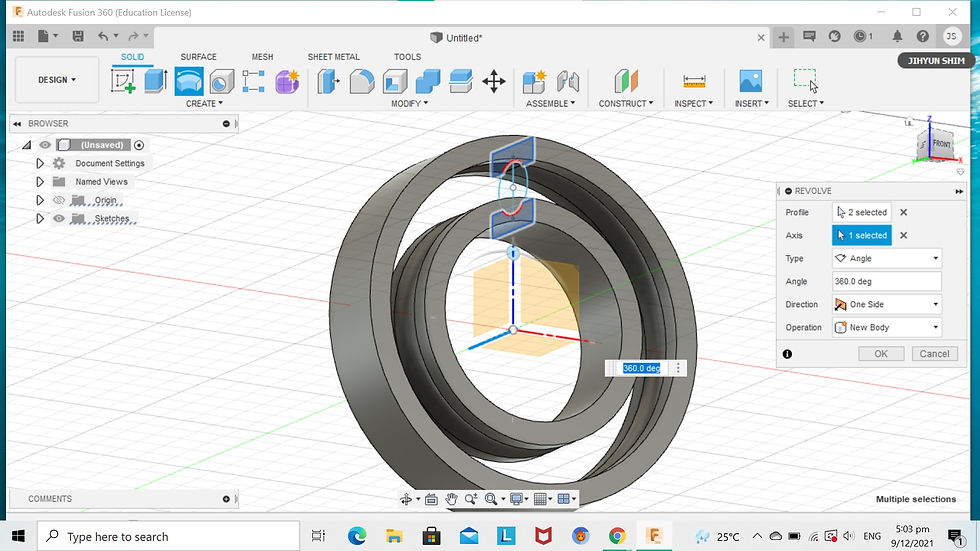
Task: Open a new design tab with plus
Action: tap(783, 37)
